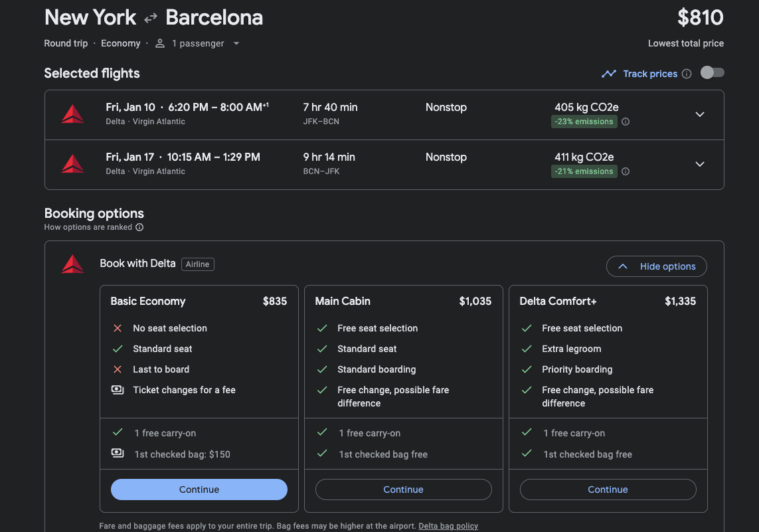Click the passenger person icon
Viewport: 759px width, 532px height.
point(160,44)
